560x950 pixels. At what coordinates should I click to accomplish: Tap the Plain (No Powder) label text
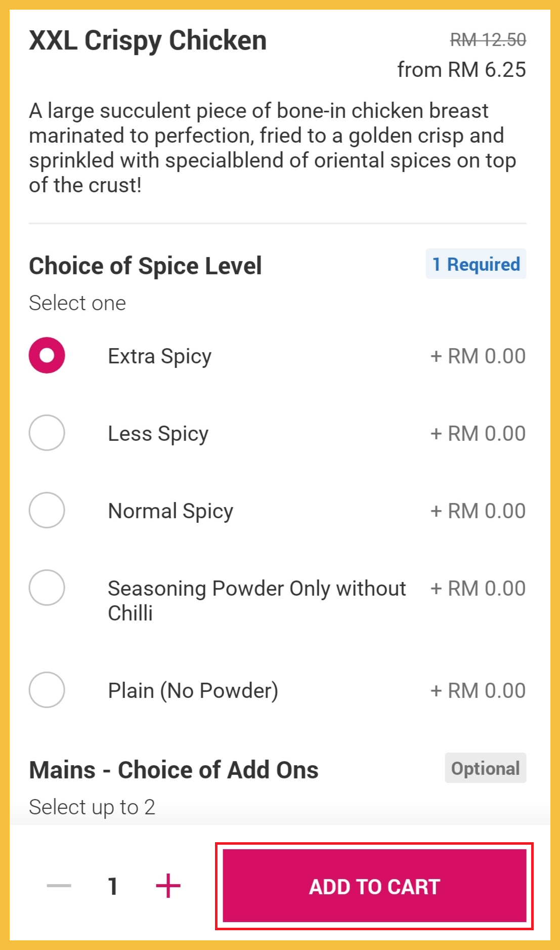coord(193,691)
